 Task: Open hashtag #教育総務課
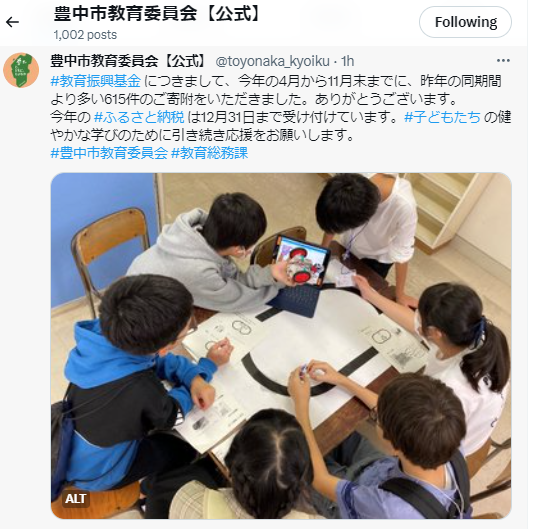(209, 153)
